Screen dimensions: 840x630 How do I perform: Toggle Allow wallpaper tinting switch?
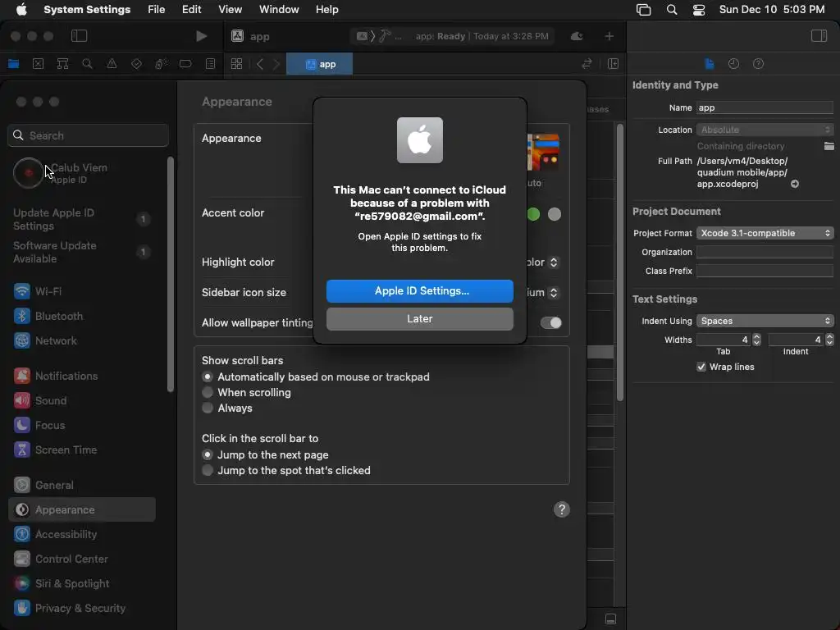click(x=550, y=322)
